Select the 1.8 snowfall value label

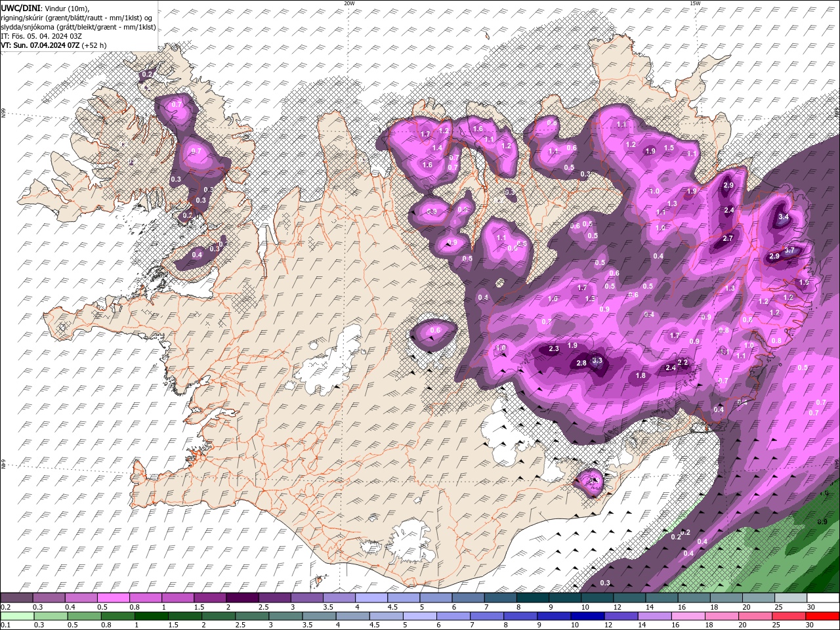tap(640, 375)
